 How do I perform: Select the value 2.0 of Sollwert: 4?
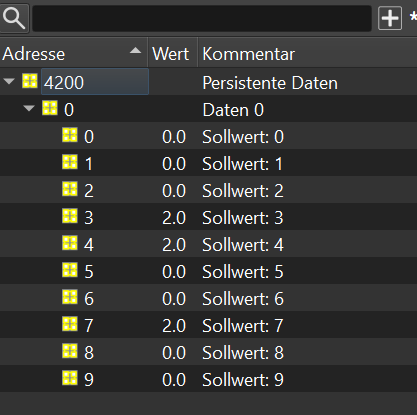tap(174, 245)
